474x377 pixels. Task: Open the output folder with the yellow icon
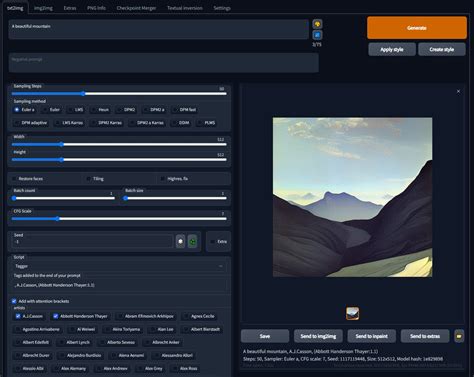click(459, 336)
